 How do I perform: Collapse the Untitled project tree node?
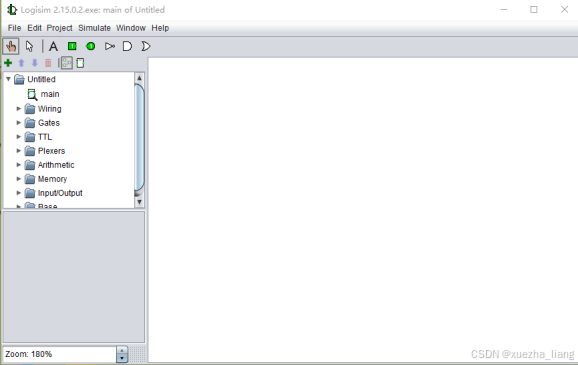click(8, 79)
